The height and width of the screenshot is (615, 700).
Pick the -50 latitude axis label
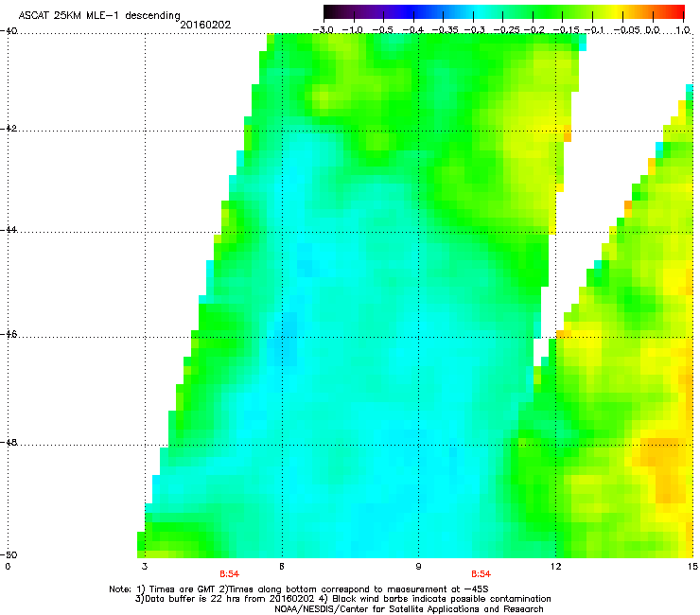click(9, 554)
